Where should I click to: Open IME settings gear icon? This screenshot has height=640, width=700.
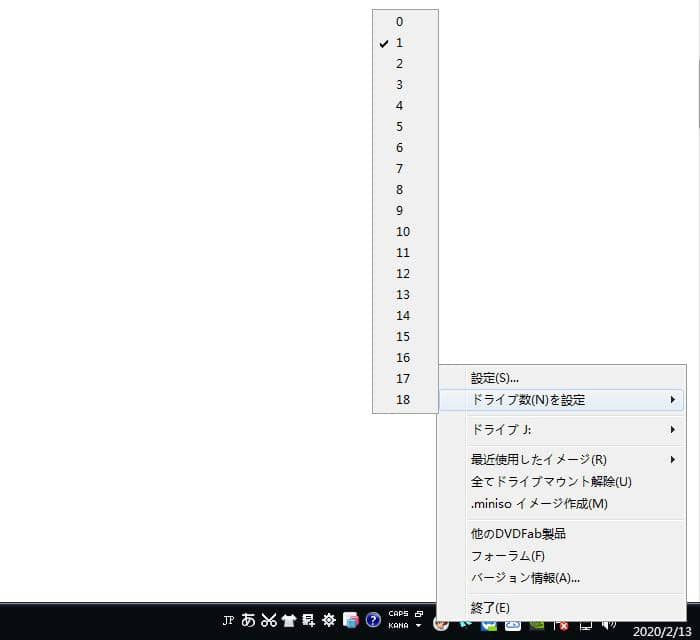tap(329, 620)
